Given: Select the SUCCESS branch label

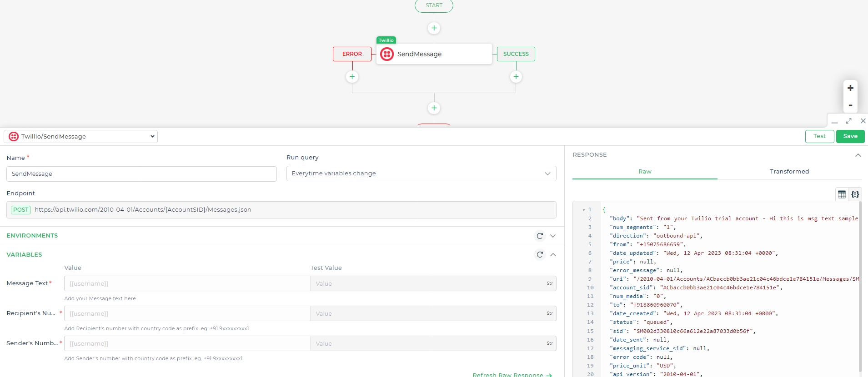Looking at the screenshot, I should [x=516, y=54].
